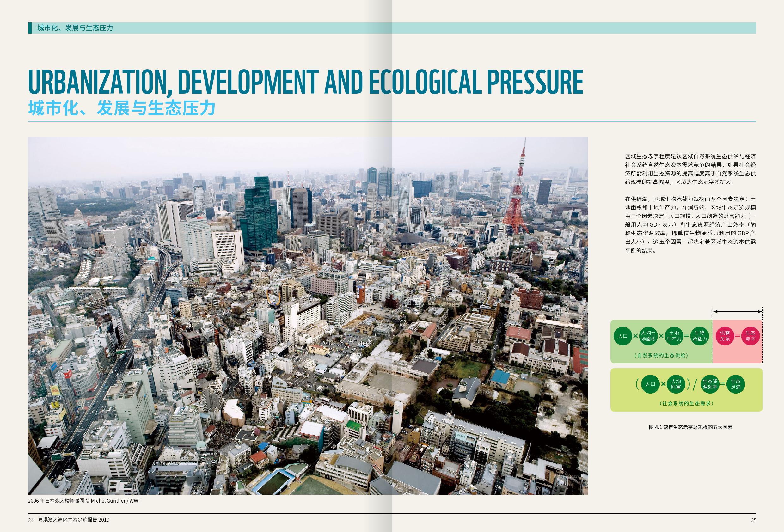Click the label （自然系统的生态供给）
Image resolution: width=784 pixels, height=532 pixels.
coord(661,355)
